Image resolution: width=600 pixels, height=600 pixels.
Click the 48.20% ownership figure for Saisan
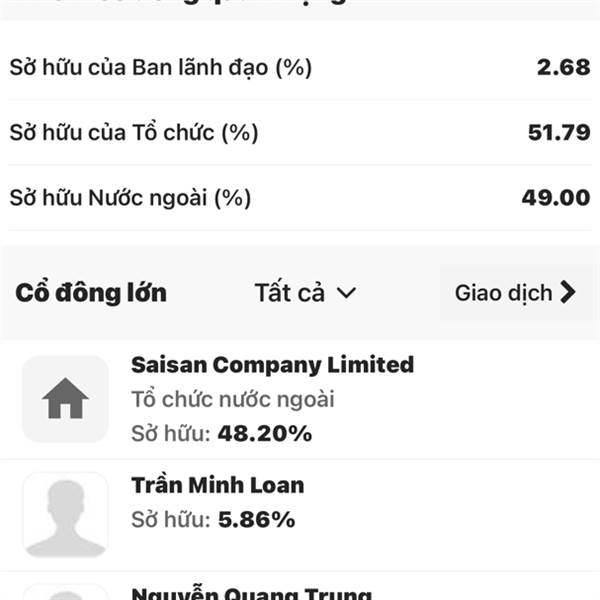click(265, 433)
